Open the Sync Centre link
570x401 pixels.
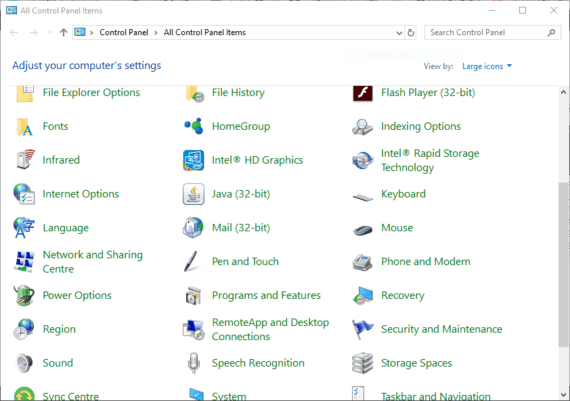coord(71,396)
